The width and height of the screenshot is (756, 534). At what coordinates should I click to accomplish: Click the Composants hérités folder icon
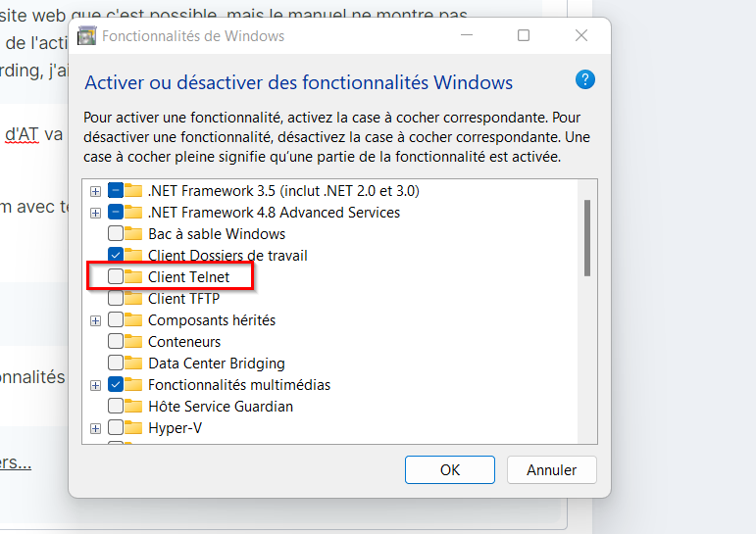(133, 320)
